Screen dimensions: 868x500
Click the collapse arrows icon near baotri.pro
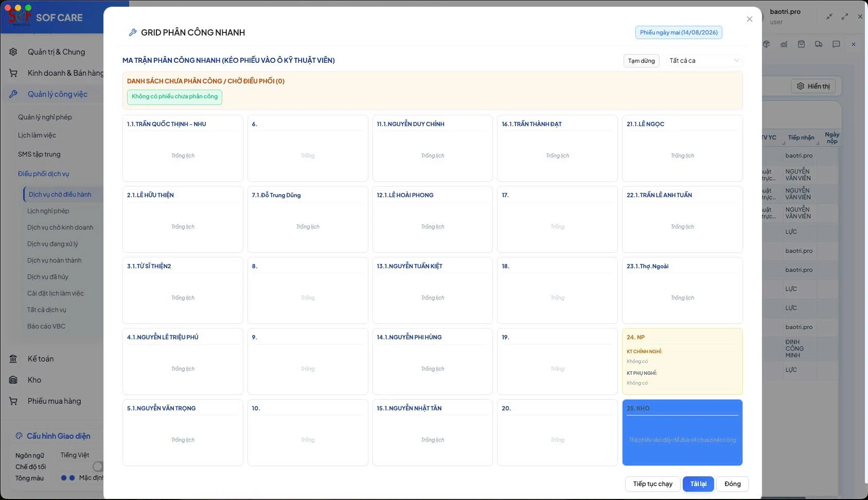click(829, 16)
